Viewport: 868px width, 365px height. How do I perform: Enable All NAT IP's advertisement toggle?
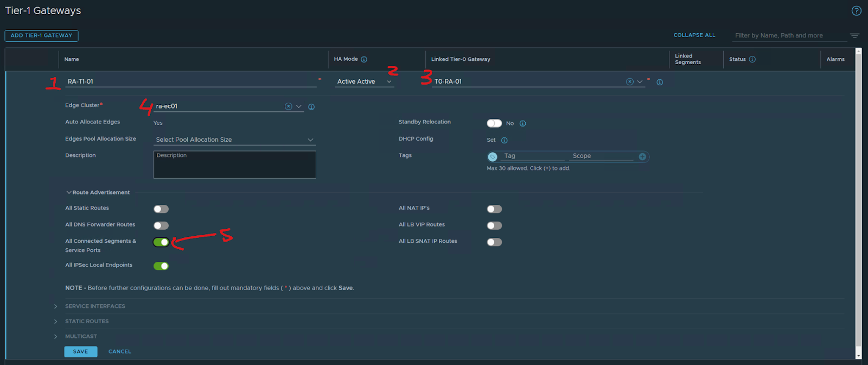(x=494, y=209)
